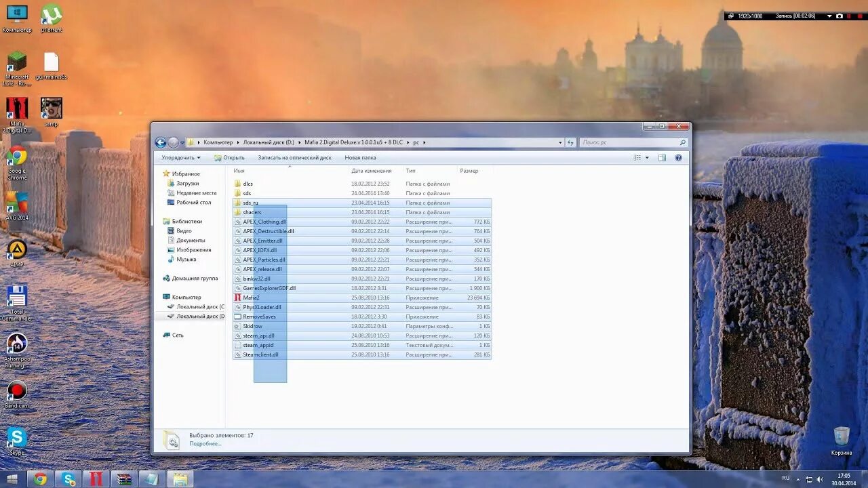
Task: Click the Новая папка button
Action: pos(360,157)
